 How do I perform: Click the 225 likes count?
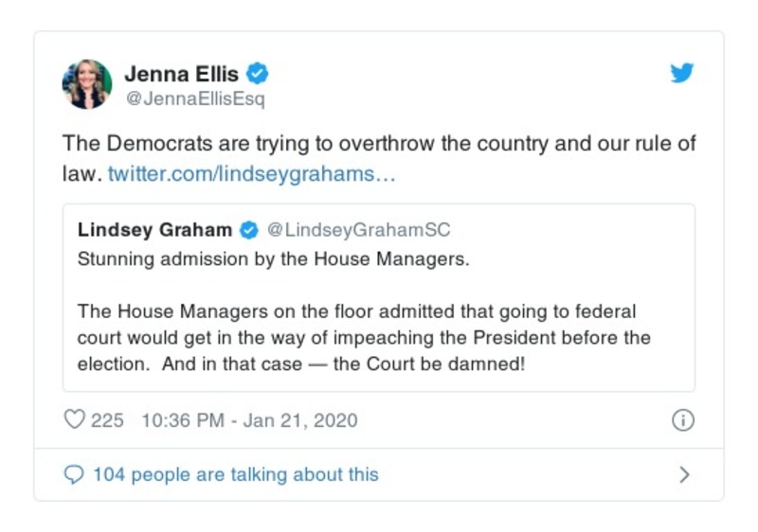click(x=107, y=420)
